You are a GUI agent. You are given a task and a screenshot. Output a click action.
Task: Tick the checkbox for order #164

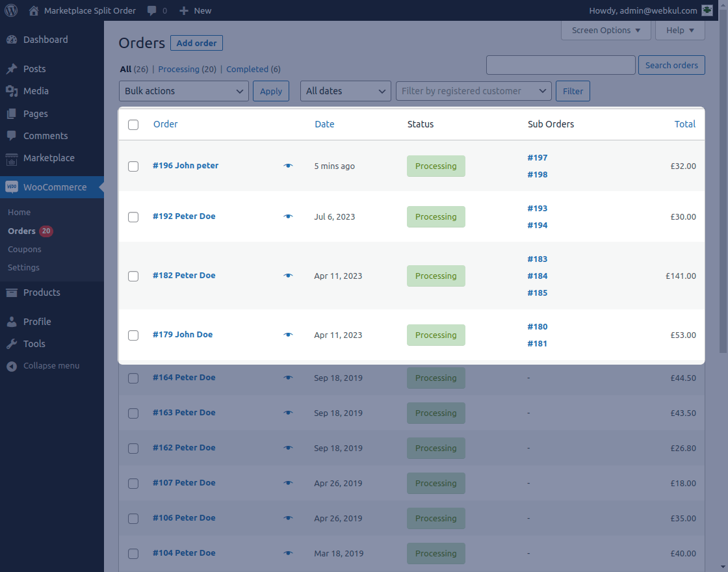[133, 378]
